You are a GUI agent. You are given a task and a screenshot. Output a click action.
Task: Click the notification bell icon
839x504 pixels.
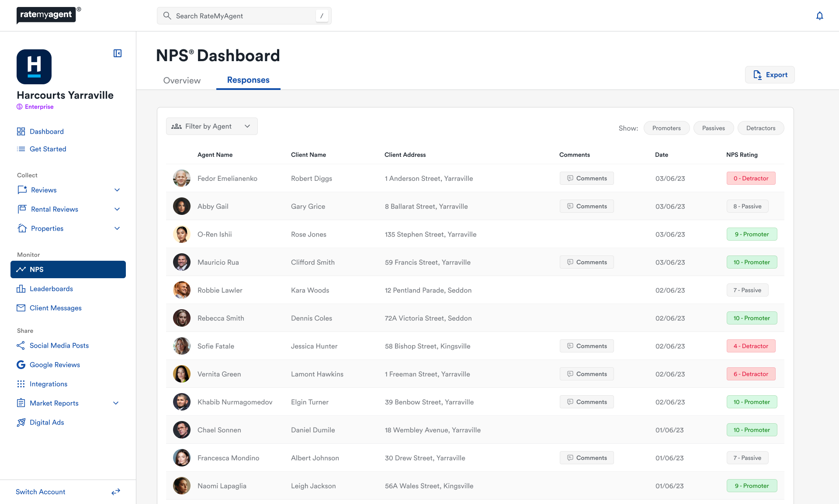[x=819, y=16]
